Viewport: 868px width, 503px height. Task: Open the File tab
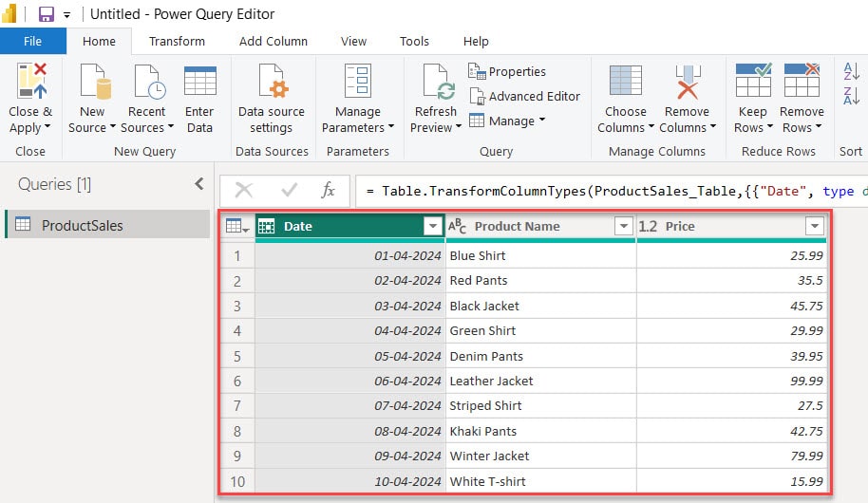(x=32, y=41)
